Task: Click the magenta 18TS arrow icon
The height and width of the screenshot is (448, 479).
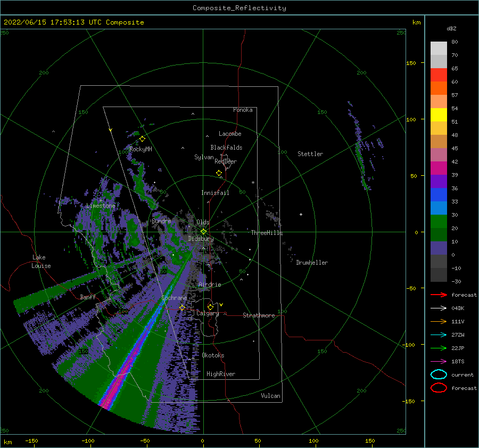Action: pyautogui.click(x=439, y=362)
